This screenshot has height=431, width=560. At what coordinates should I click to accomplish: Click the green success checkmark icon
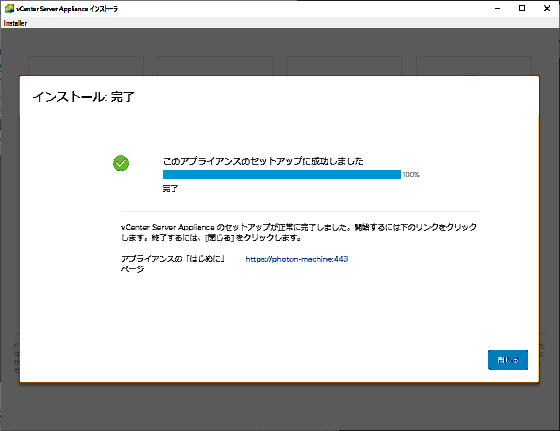(121, 163)
